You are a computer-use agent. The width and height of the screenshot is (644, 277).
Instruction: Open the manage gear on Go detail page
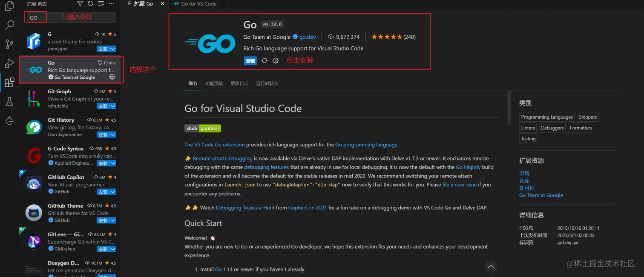[x=276, y=61]
